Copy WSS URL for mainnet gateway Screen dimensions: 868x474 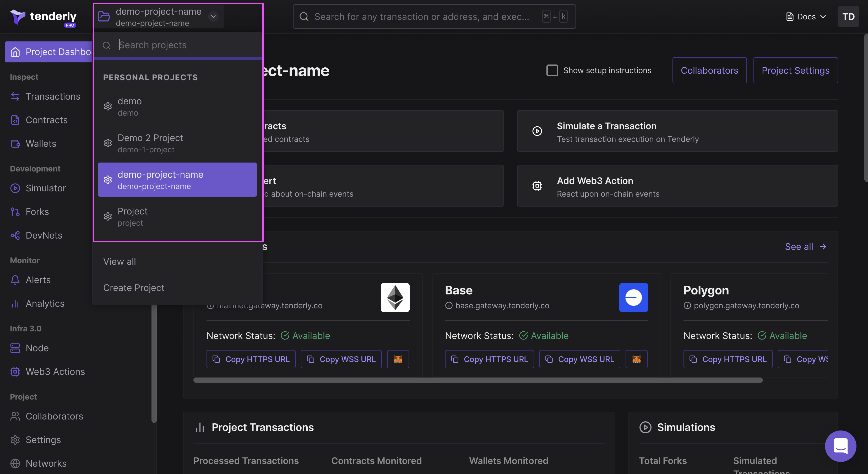(x=341, y=359)
